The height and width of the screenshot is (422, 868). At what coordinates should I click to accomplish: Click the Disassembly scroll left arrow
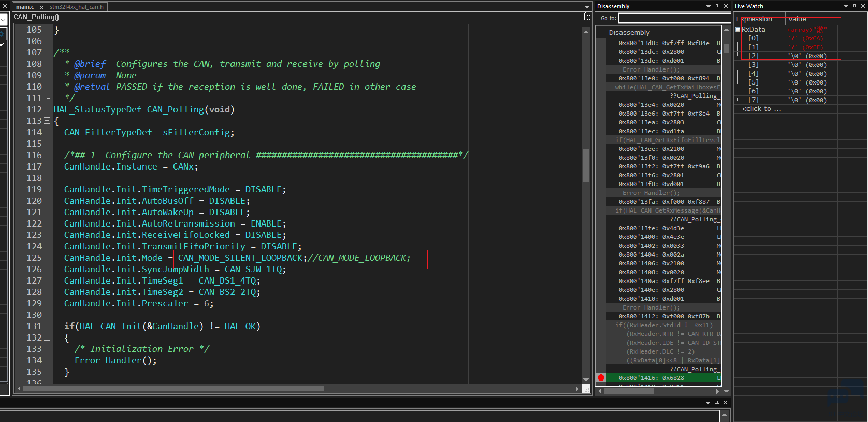click(x=600, y=391)
